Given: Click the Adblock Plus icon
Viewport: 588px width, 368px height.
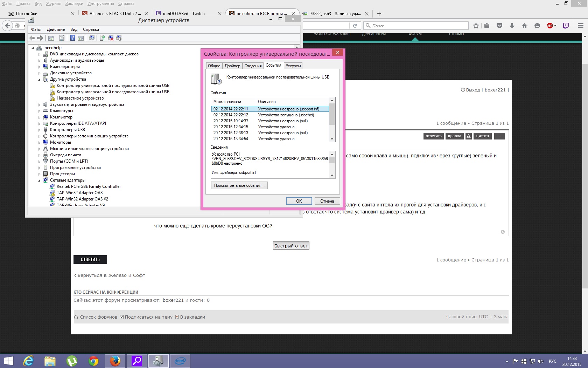Looking at the screenshot, I should tap(550, 26).
